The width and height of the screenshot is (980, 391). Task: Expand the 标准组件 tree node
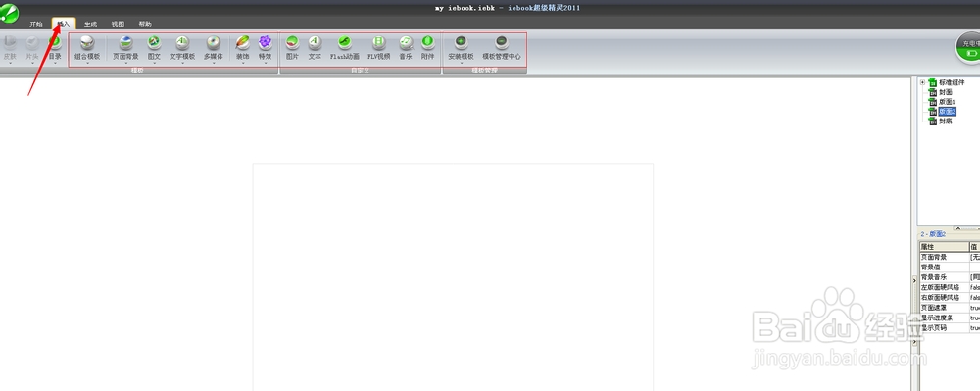click(x=922, y=82)
